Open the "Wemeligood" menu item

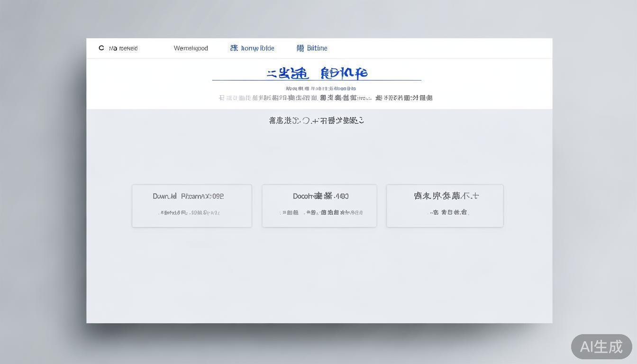tap(191, 48)
